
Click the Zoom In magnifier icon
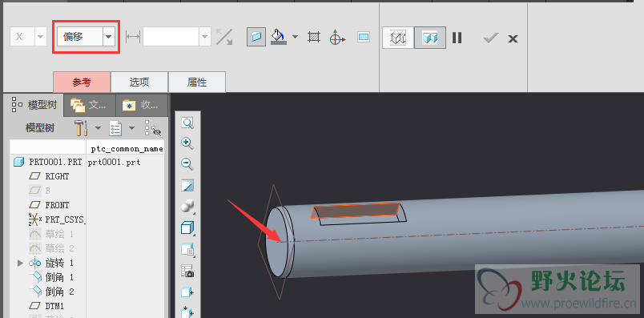pos(187,143)
